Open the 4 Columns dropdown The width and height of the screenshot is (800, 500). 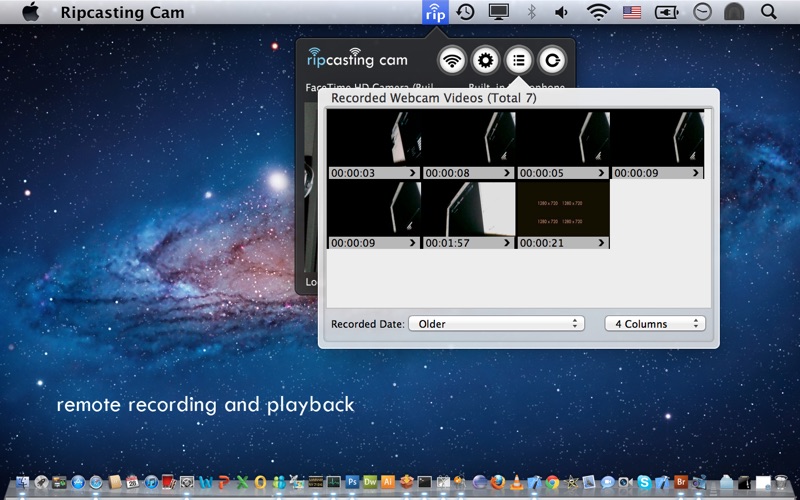pyautogui.click(x=655, y=323)
